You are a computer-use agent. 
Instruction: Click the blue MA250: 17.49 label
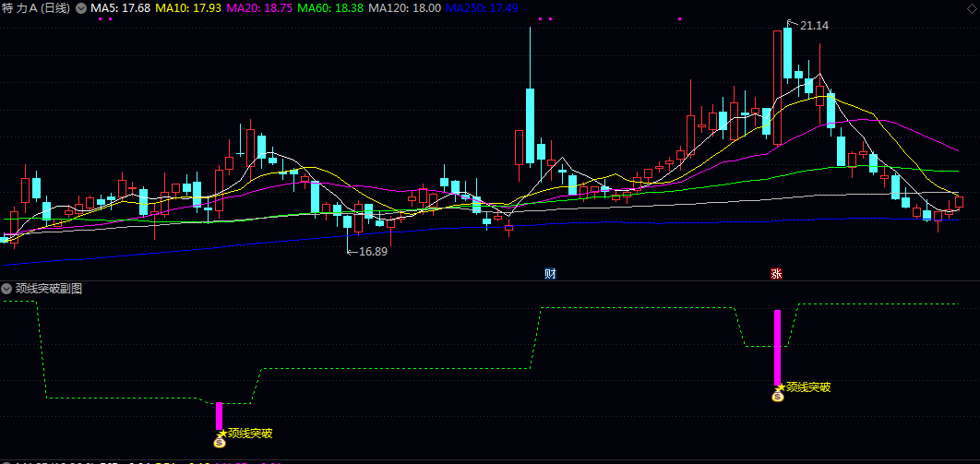483,8
